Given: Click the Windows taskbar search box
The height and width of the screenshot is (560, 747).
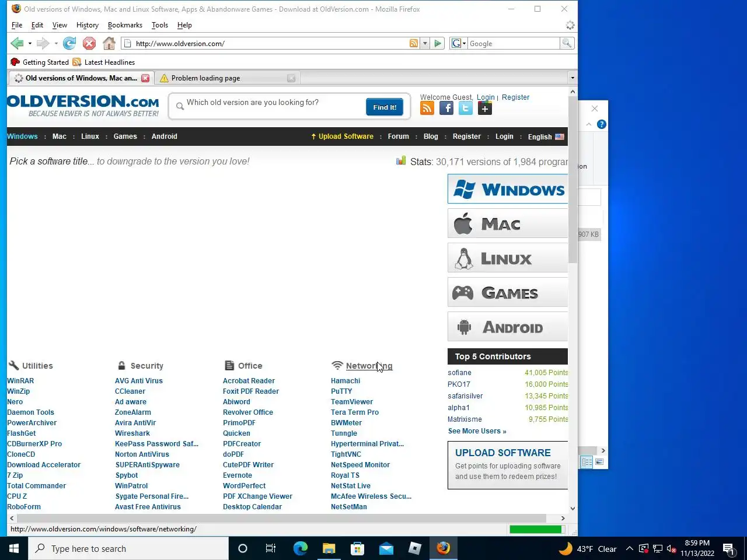Looking at the screenshot, I should 128,548.
